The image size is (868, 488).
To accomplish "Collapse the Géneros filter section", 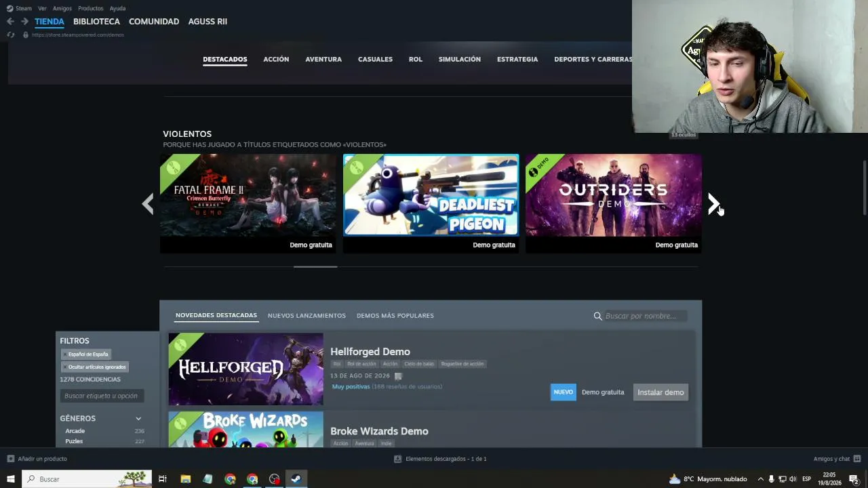I will [x=138, y=419].
